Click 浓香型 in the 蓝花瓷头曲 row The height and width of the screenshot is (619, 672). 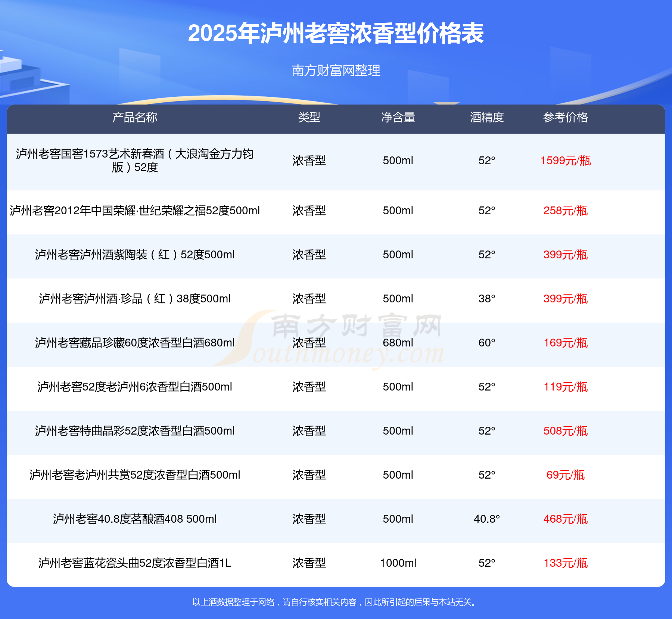point(309,563)
